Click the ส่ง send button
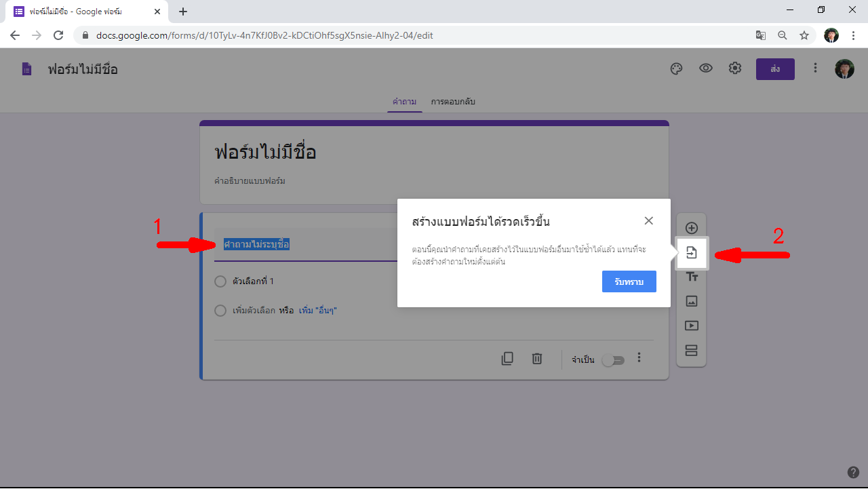Image resolution: width=868 pixels, height=489 pixels. 775,69
